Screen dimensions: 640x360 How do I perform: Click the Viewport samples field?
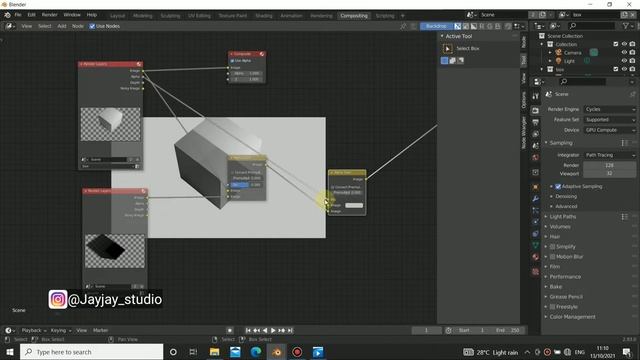click(x=609, y=173)
